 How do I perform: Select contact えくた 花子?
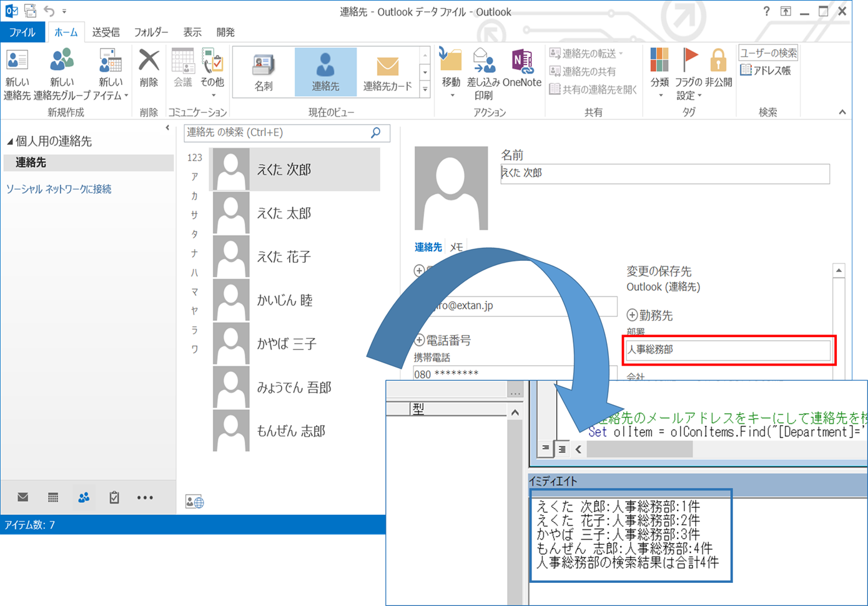295,257
